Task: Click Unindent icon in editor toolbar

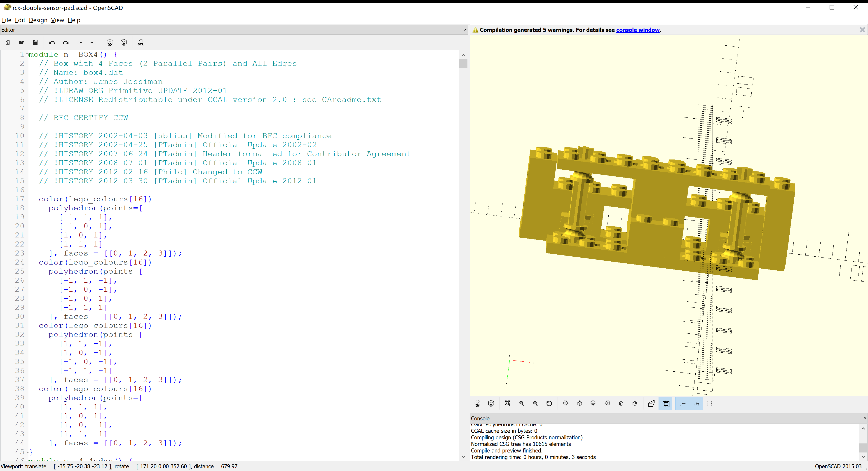Action: [79, 42]
